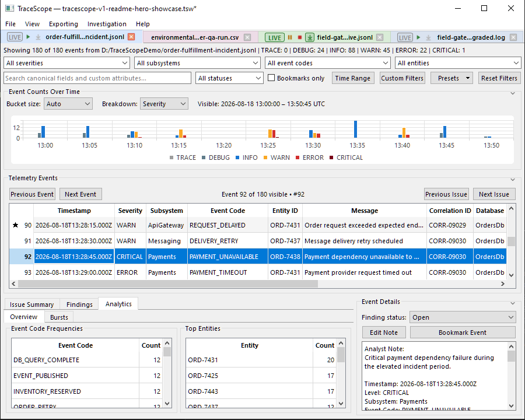
Task: Start playback on order-fulfillment tab
Action: (29, 37)
